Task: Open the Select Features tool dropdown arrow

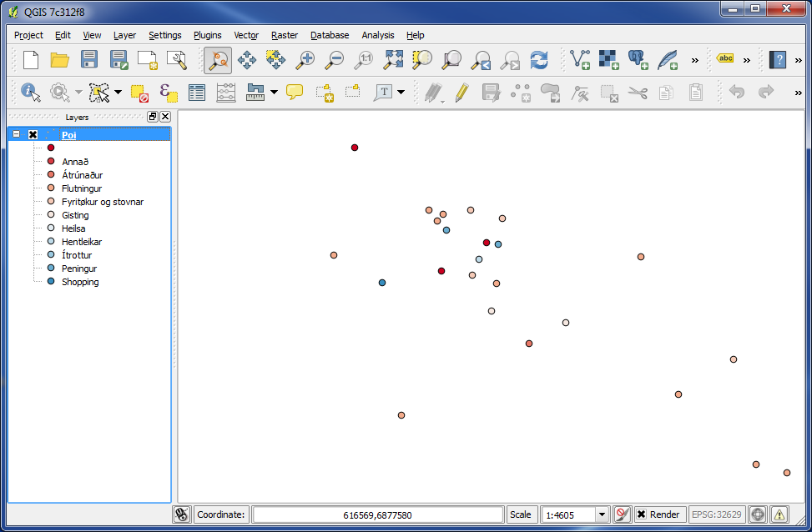Action: (118, 93)
